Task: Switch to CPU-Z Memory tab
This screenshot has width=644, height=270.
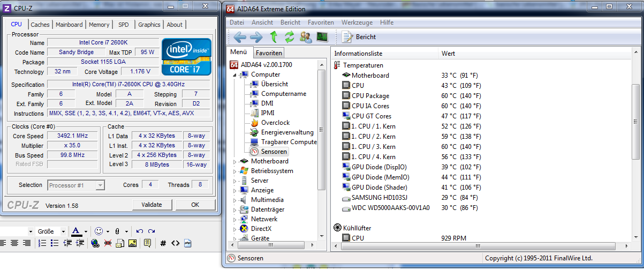Action: [x=99, y=25]
